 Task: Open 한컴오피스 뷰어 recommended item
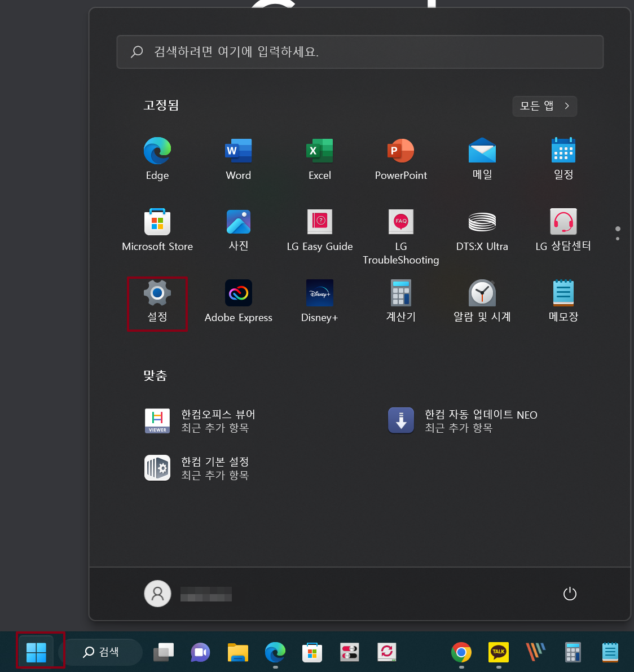coord(200,421)
